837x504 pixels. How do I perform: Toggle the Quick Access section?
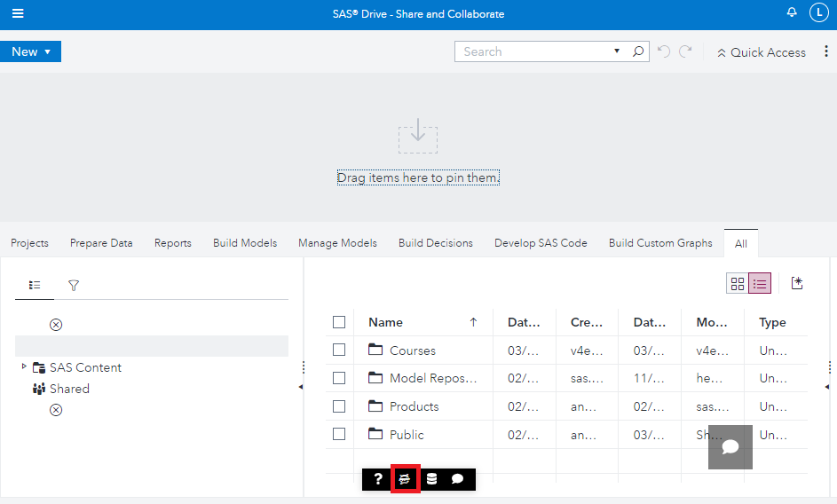tap(761, 52)
